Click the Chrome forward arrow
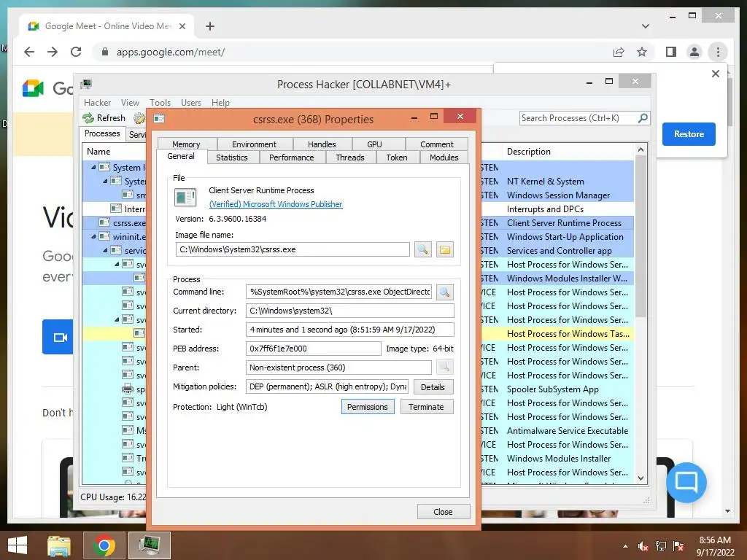747x560 pixels. coord(53,52)
